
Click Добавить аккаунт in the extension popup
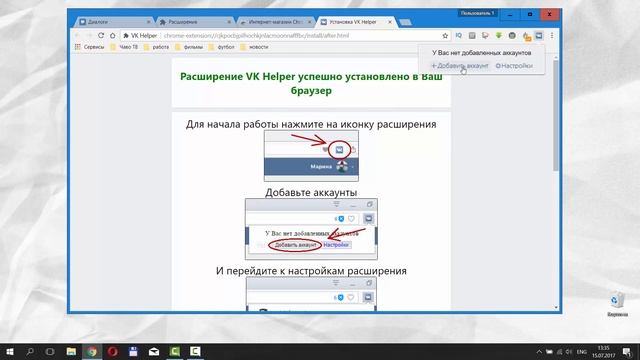460,66
